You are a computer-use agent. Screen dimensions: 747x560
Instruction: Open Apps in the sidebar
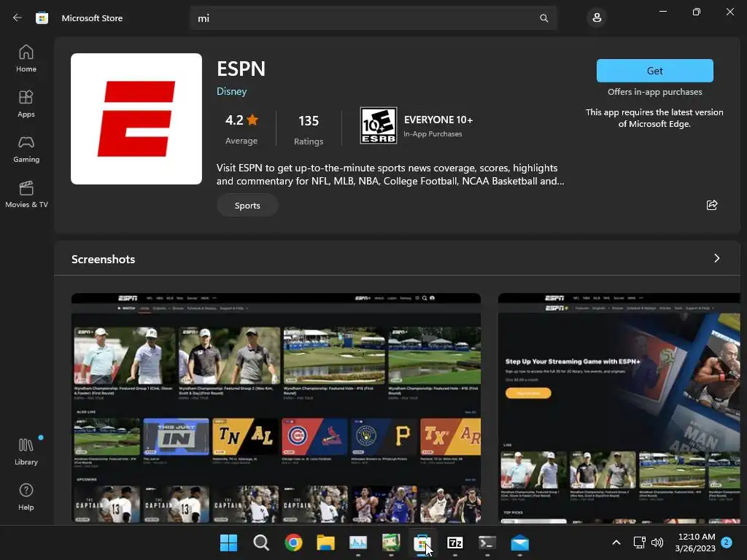tap(26, 104)
